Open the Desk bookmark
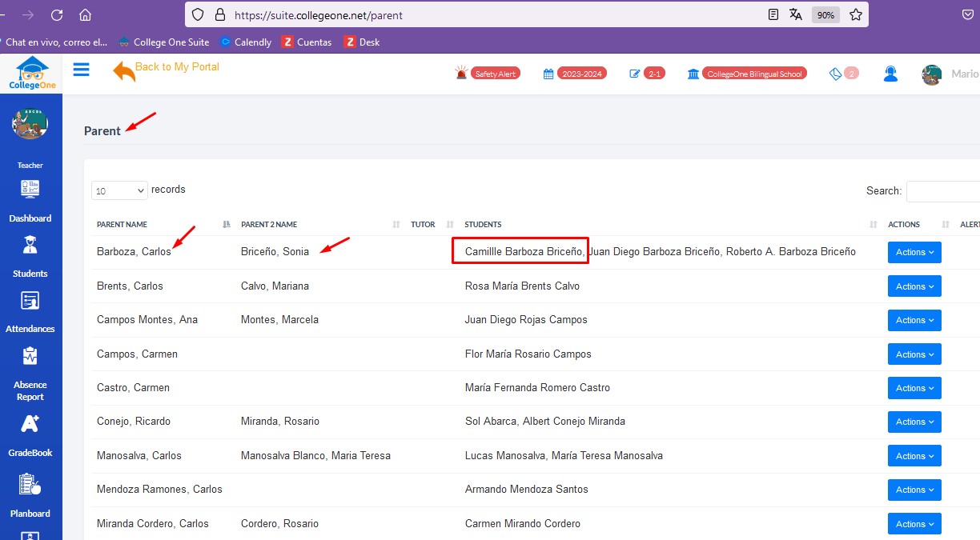 coord(362,42)
